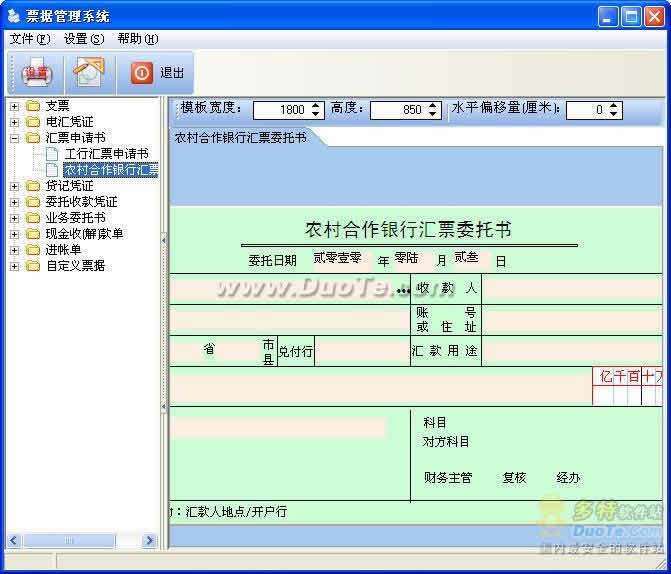Expand the 现金收解款单 tree node

(x=15, y=234)
